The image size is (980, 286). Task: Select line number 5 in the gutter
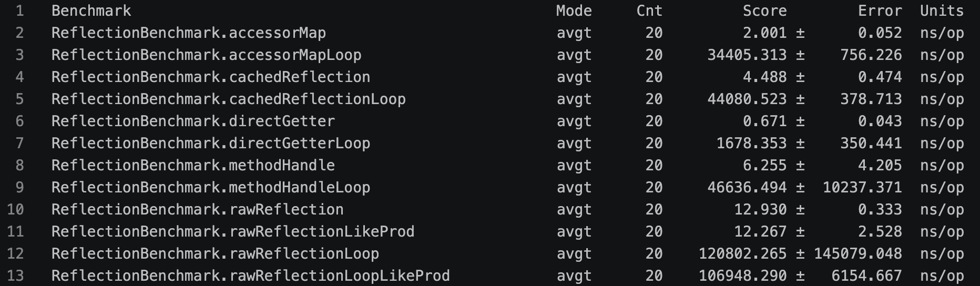pos(19,99)
